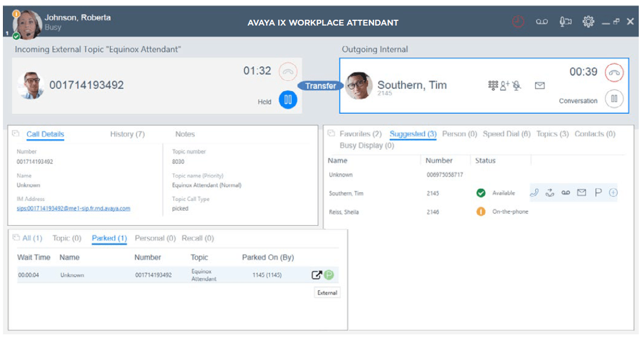Viewport: 644px width, 339px height.
Task: Send email to Tim from the suggested row
Action: click(x=581, y=193)
